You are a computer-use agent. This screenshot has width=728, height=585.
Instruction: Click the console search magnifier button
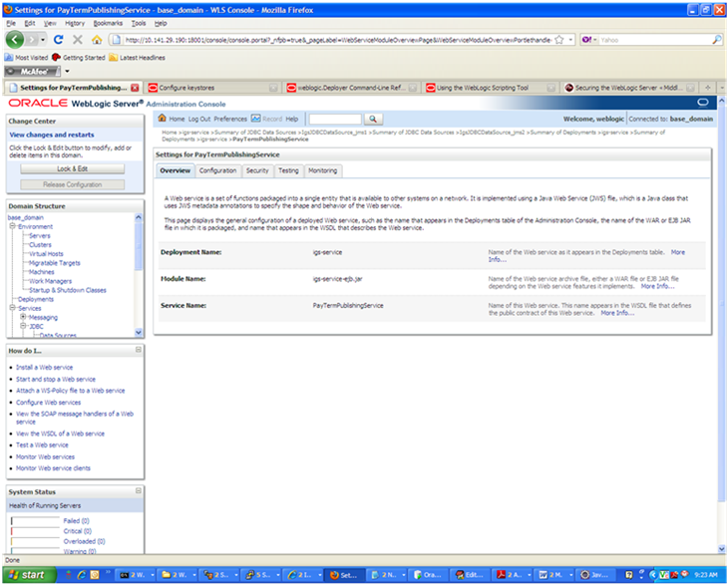click(373, 120)
